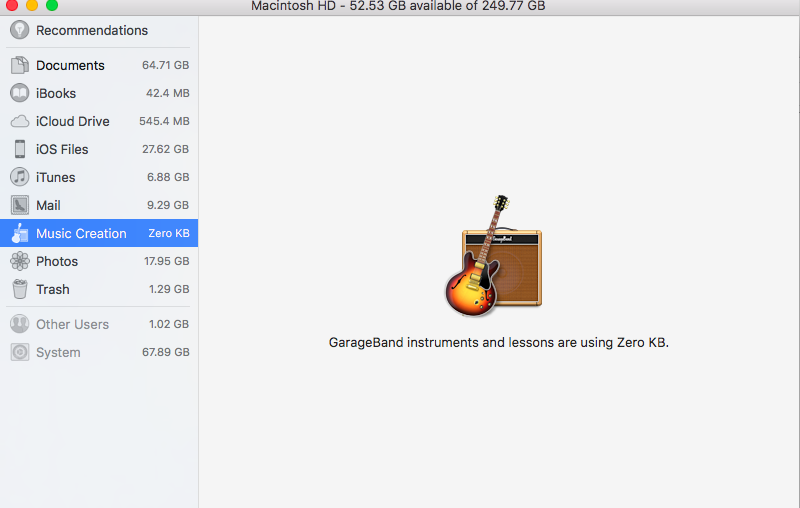
Task: Click the 42.4 MB iBooks size
Action: [x=167, y=93]
